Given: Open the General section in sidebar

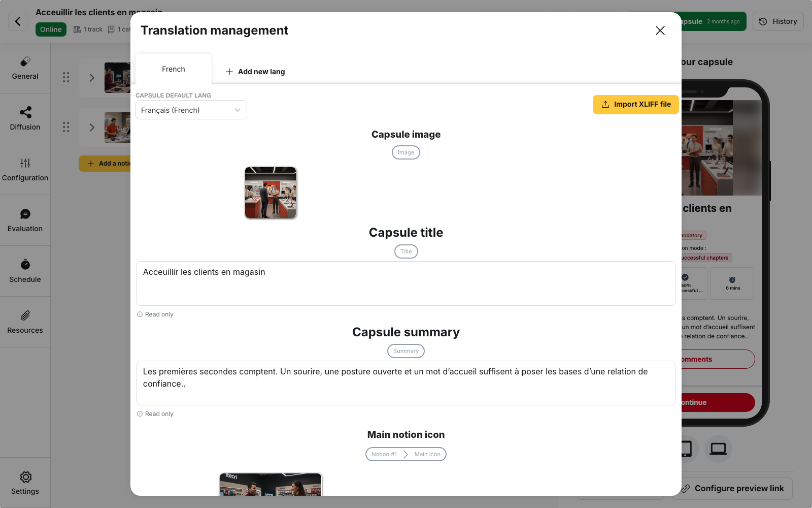Looking at the screenshot, I should [25, 68].
